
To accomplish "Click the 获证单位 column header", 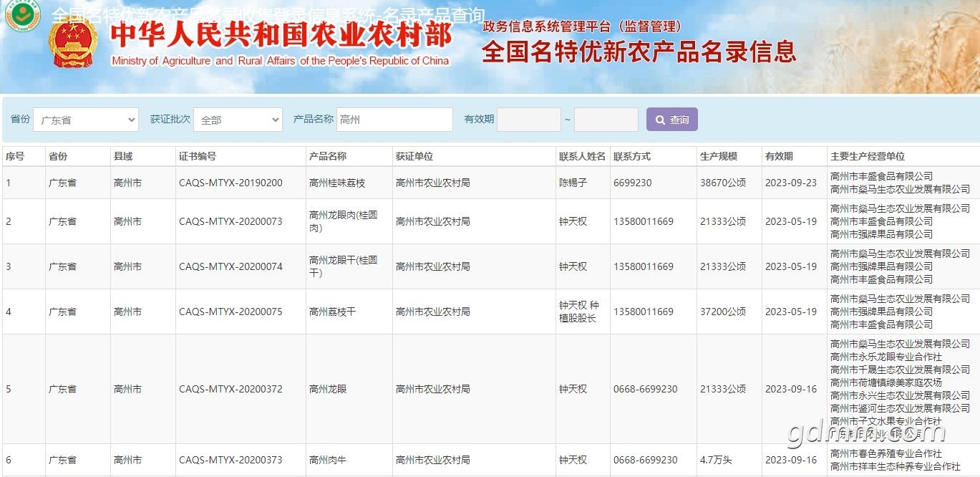I will click(x=414, y=156).
